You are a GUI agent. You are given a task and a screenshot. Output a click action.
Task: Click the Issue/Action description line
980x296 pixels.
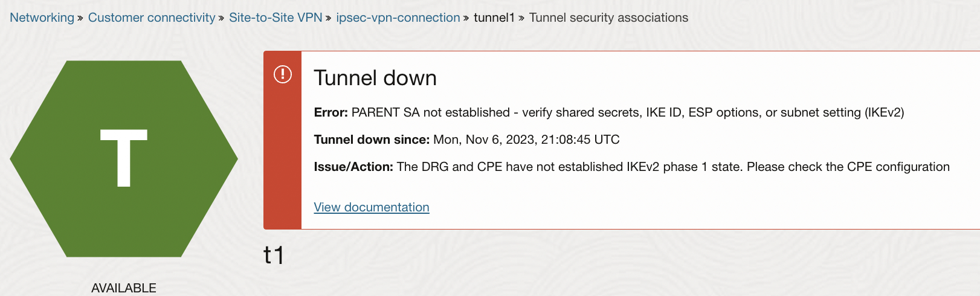tap(631, 167)
